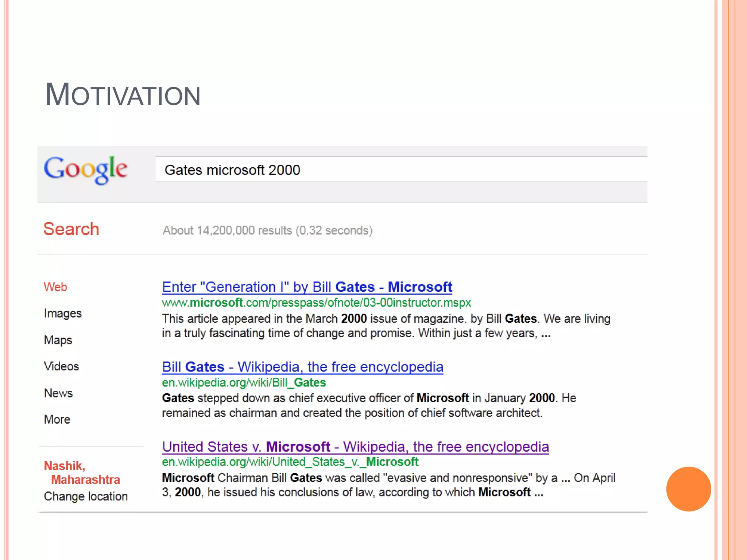
Task: Open Enter "Generation I" by Bill Gates result
Action: 307,287
